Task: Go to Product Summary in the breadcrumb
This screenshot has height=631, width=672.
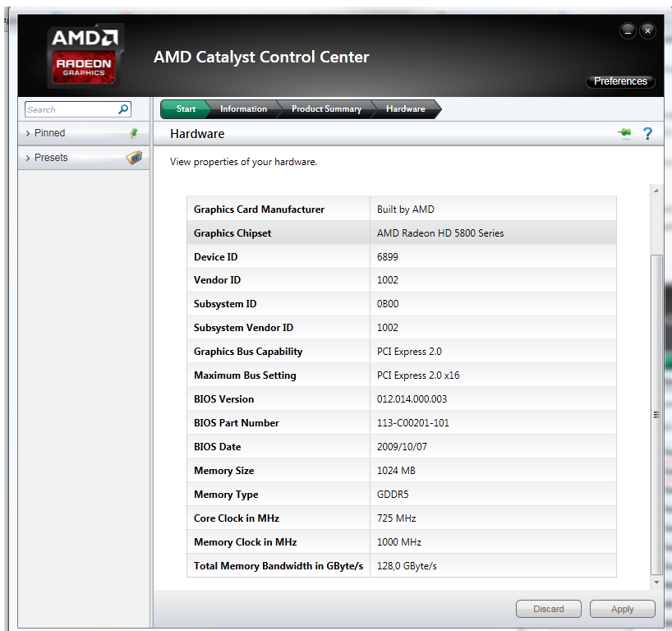Action: point(327,109)
